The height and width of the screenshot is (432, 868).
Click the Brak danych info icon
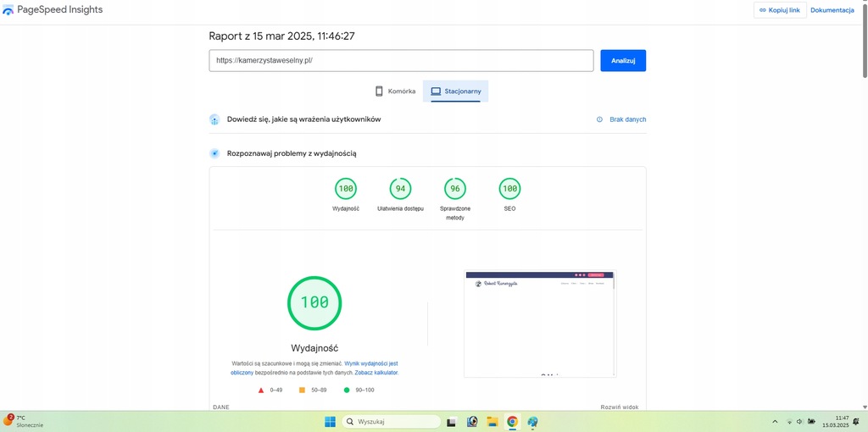coord(599,119)
